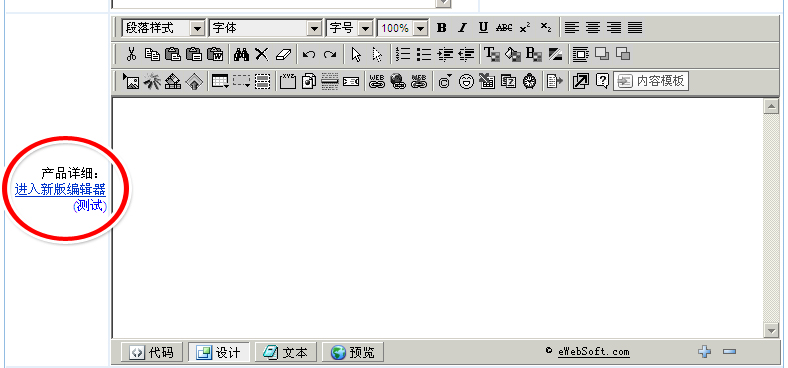Click the cut scissors icon

(x=131, y=54)
